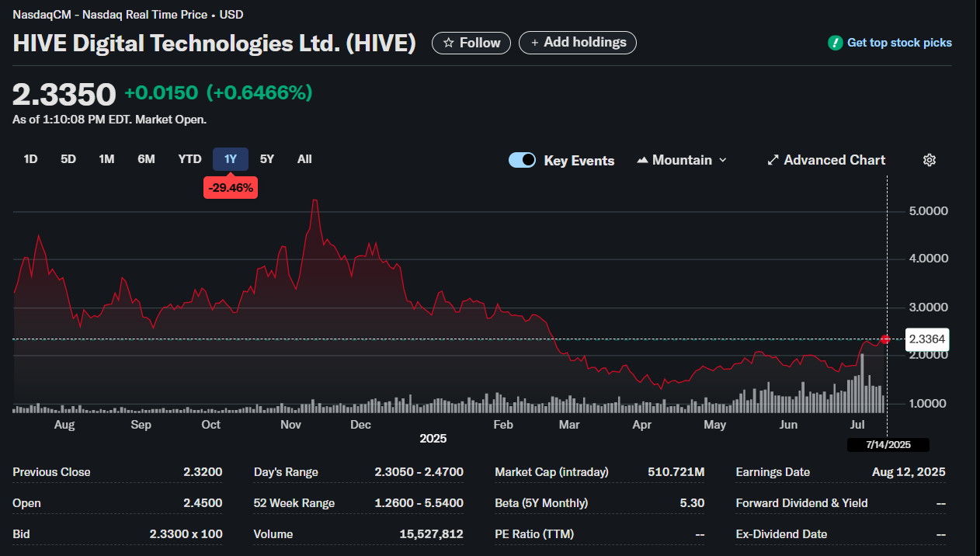The height and width of the screenshot is (556, 980).
Task: Select the 1D time range
Action: tap(30, 159)
